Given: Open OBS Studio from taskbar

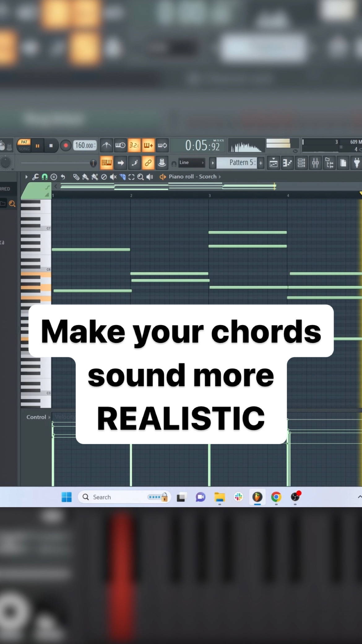Looking at the screenshot, I should coord(295,497).
